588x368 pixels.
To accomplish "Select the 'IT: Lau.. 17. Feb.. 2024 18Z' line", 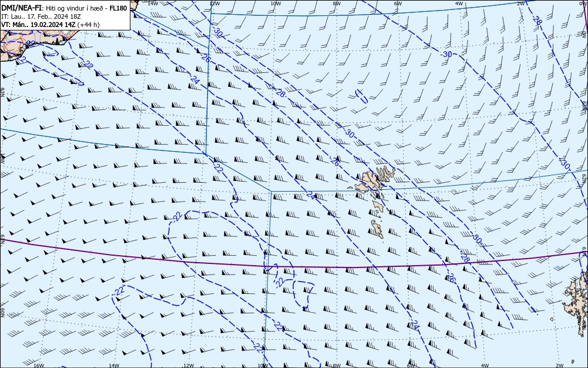I will pyautogui.click(x=41, y=16).
